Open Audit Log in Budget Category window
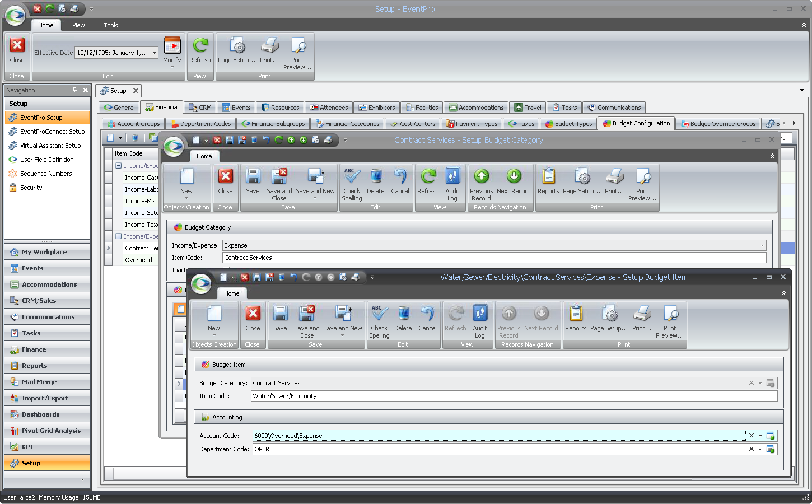The width and height of the screenshot is (812, 504). pyautogui.click(x=452, y=185)
